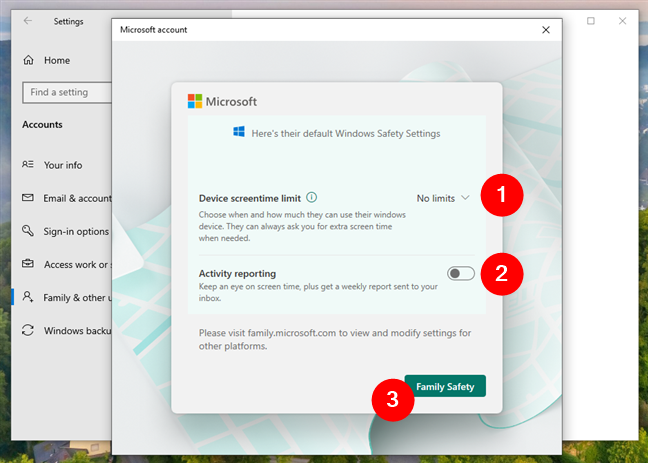
Task: Click the Your info icon
Action: click(28, 165)
